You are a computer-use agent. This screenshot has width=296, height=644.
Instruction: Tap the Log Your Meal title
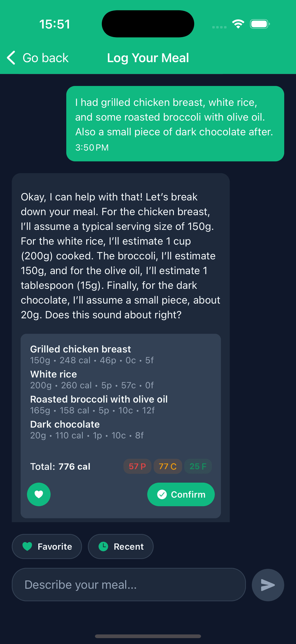point(148,57)
